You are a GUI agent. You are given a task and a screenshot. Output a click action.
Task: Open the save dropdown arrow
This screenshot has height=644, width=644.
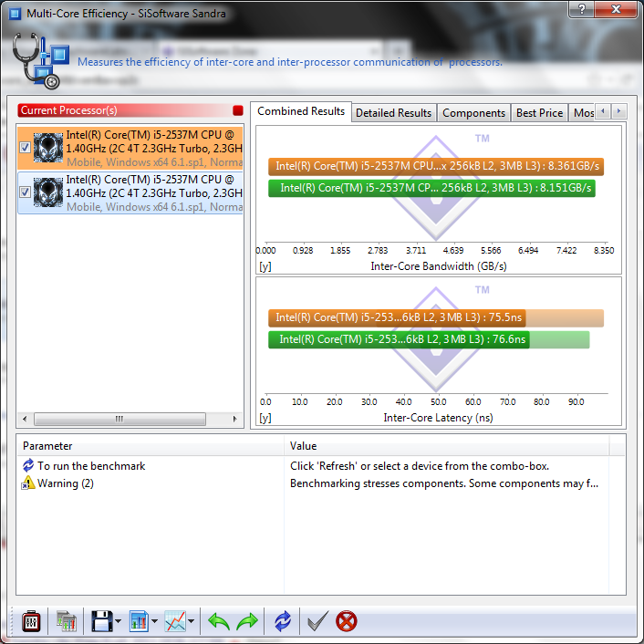(x=119, y=621)
